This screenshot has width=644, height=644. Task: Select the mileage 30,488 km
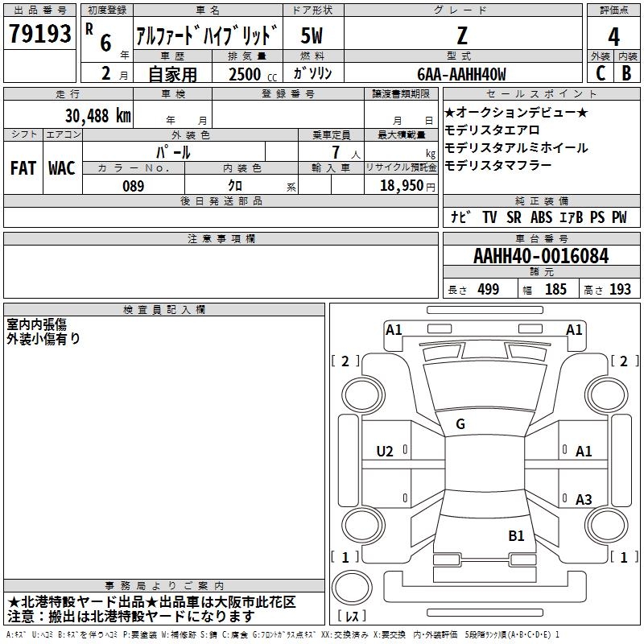[97, 116]
